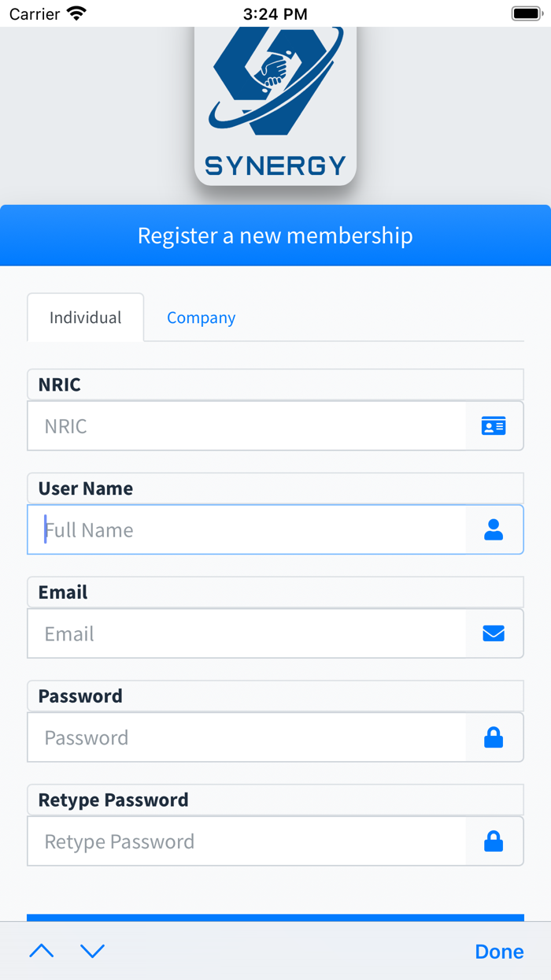Screen dimensions: 551x980
Task: Select the Individual tab
Action: 85,317
